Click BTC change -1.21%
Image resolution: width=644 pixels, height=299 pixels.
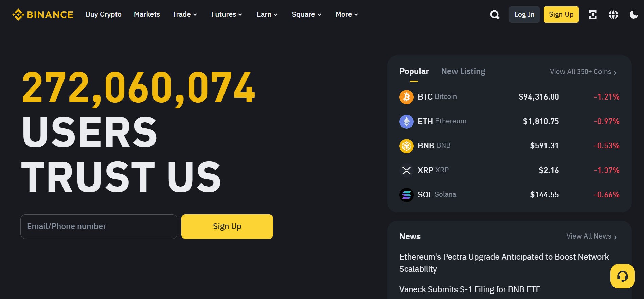(x=607, y=97)
